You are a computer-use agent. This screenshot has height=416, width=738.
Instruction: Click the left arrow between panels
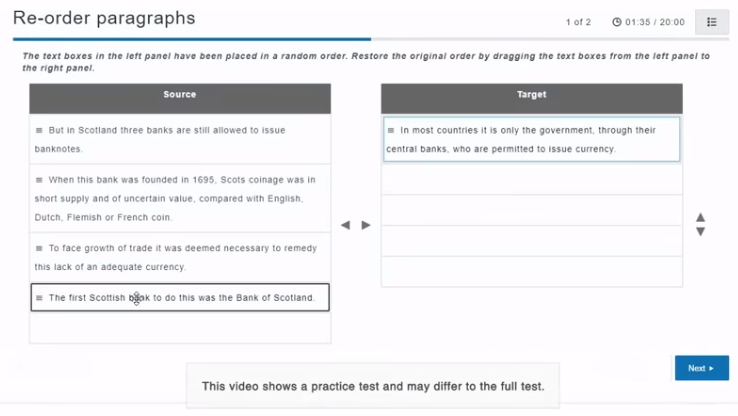345,225
